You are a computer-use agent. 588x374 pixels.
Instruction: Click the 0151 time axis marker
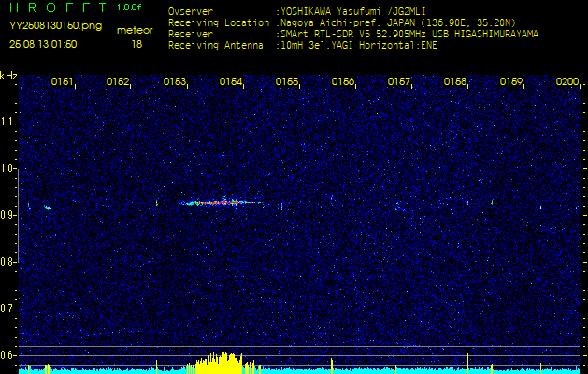point(62,81)
